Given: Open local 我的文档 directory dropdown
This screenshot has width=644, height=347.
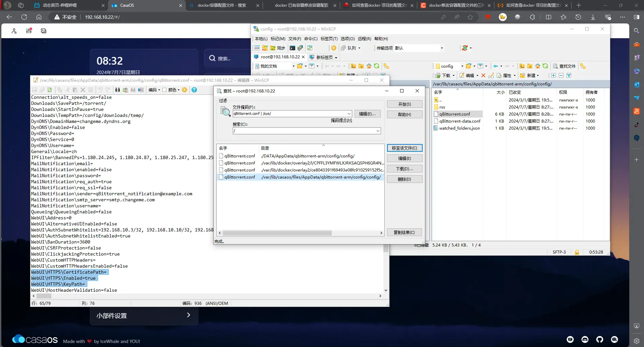Looking at the screenshot, I should point(293,66).
